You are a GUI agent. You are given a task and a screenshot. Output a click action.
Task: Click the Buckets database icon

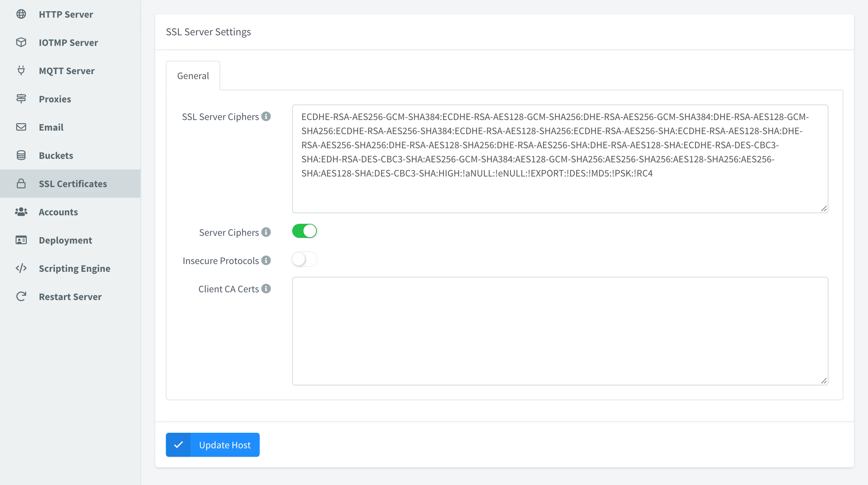[21, 155]
